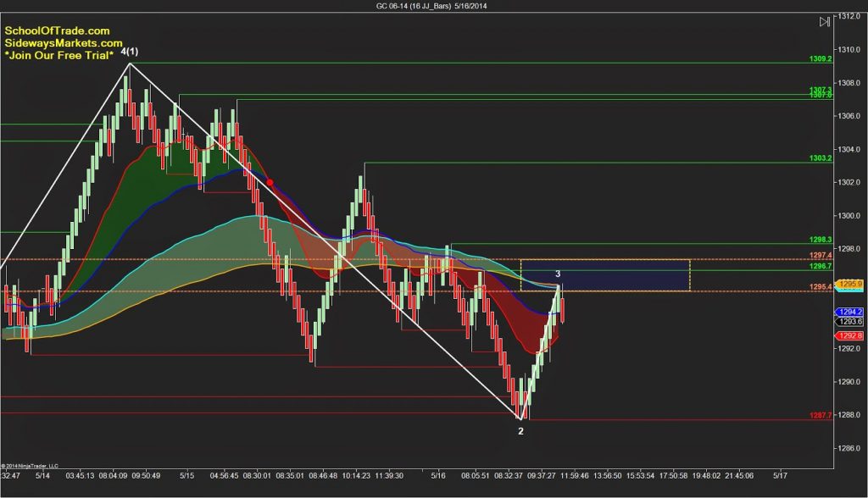Click the 1296.7 green level label
Viewport: 868px width, 498px height.
821,266
